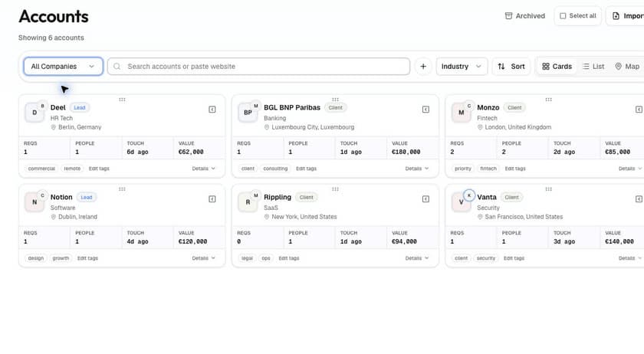Open the Deel account name
Screen dimensions: 644x354
(x=58, y=107)
